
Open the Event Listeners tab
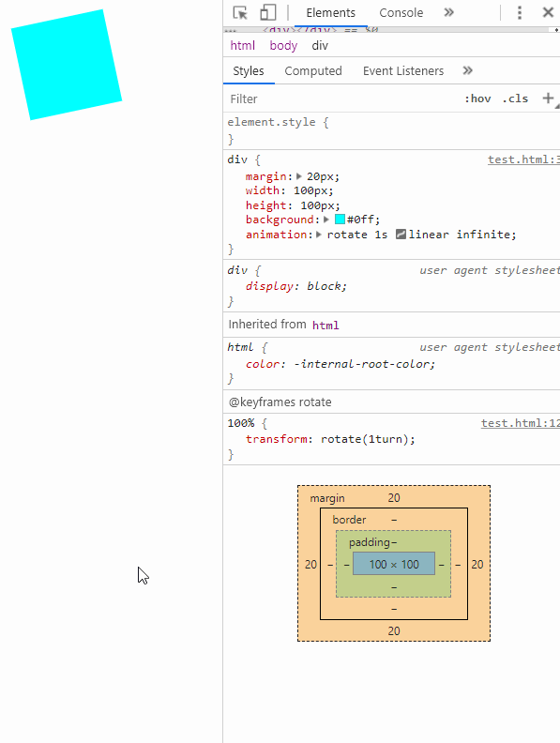pos(403,70)
